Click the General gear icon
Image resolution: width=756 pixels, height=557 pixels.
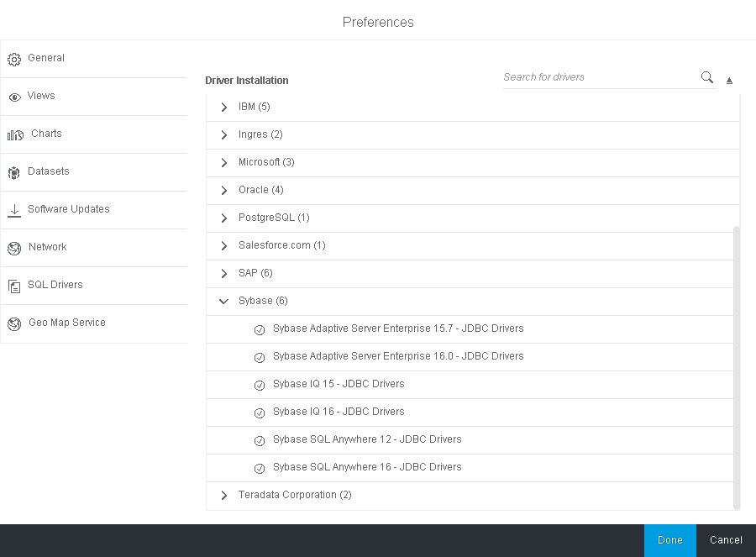(14, 60)
